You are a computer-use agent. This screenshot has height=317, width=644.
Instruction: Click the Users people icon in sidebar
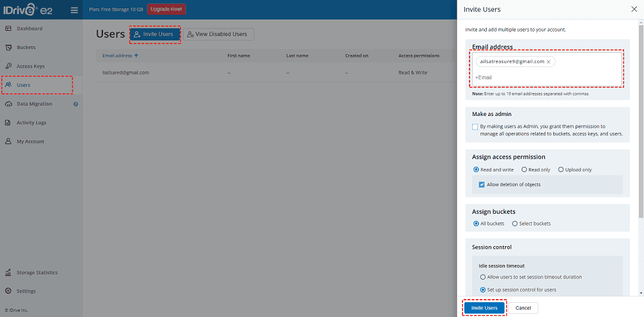pos(8,85)
